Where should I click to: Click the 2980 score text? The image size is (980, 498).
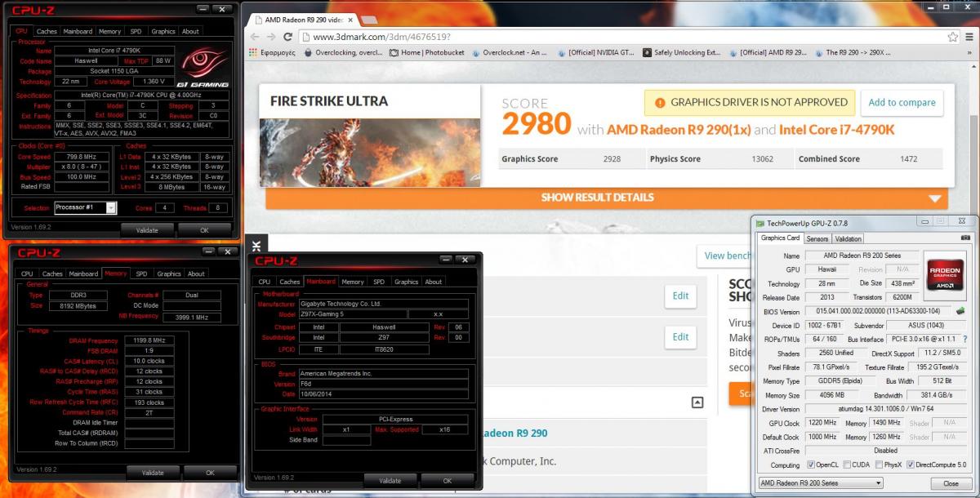point(536,125)
